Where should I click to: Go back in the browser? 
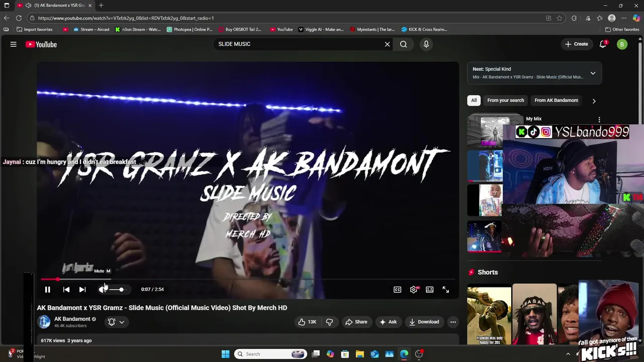[7, 18]
